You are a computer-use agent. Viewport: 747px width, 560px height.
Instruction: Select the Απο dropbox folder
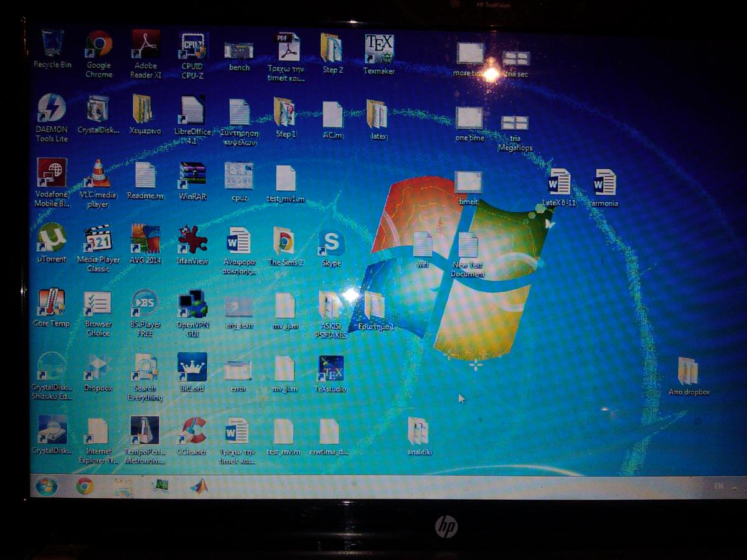688,371
